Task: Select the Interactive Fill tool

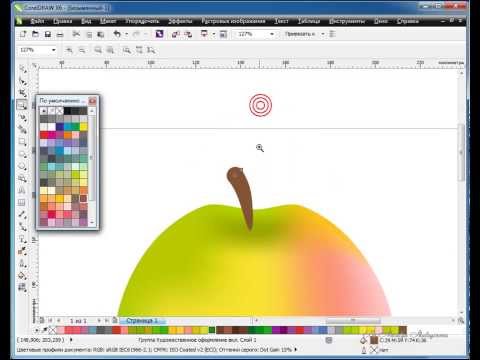Action: [22, 287]
